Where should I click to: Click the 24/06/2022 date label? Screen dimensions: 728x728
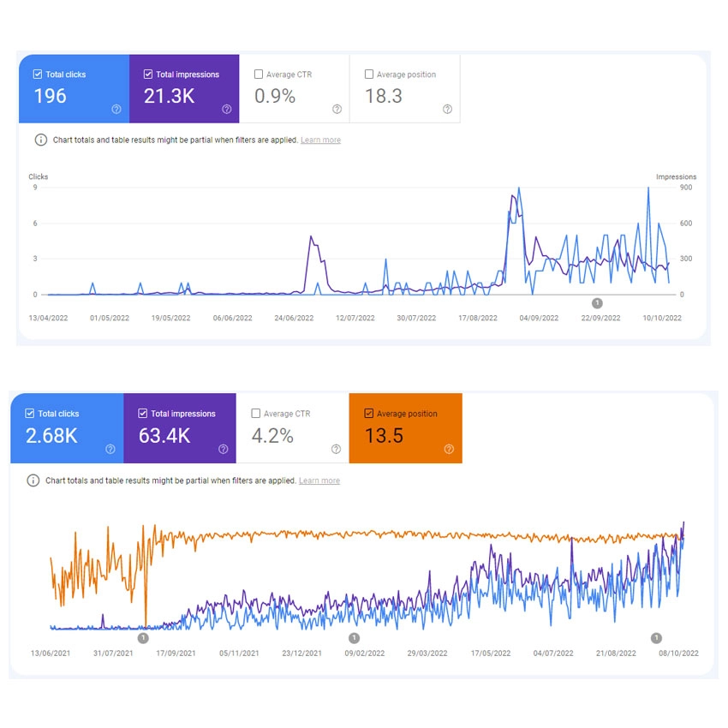[x=294, y=318]
